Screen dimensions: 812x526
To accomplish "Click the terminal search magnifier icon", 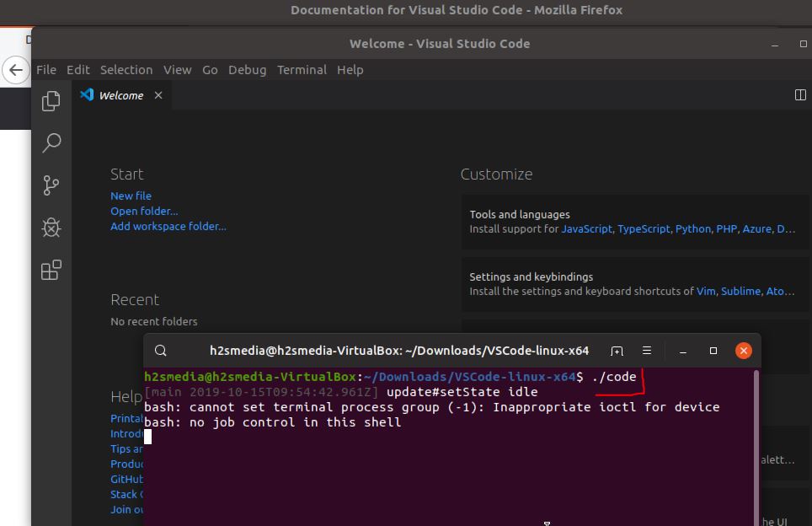I will pos(161,351).
